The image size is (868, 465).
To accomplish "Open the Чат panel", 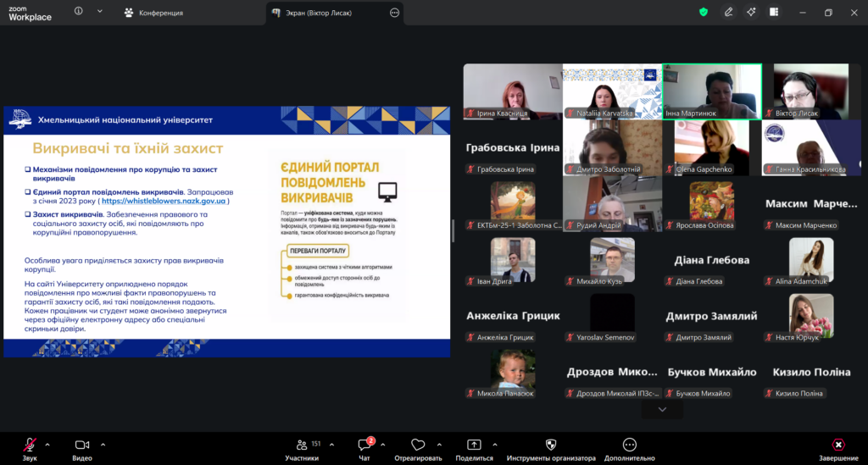I will click(x=365, y=446).
